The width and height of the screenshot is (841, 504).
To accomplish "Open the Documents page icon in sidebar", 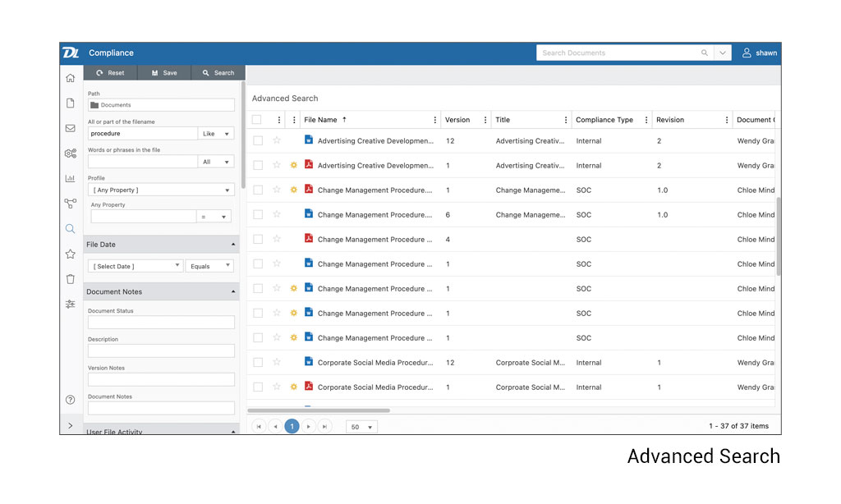I will pyautogui.click(x=71, y=103).
